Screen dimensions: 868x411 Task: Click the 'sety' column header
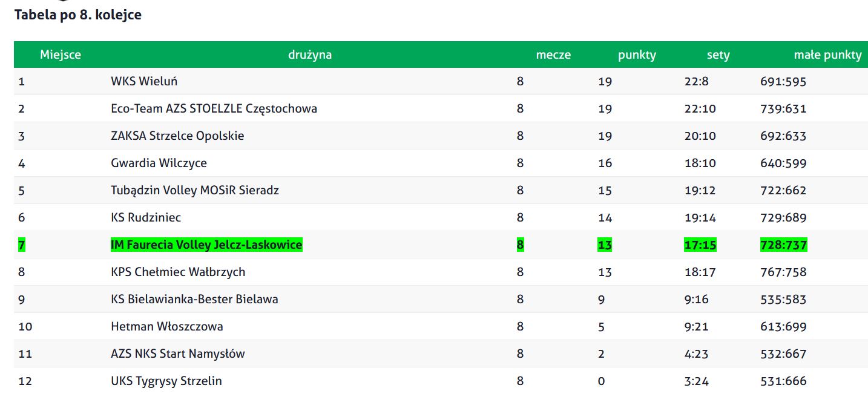pos(718,55)
